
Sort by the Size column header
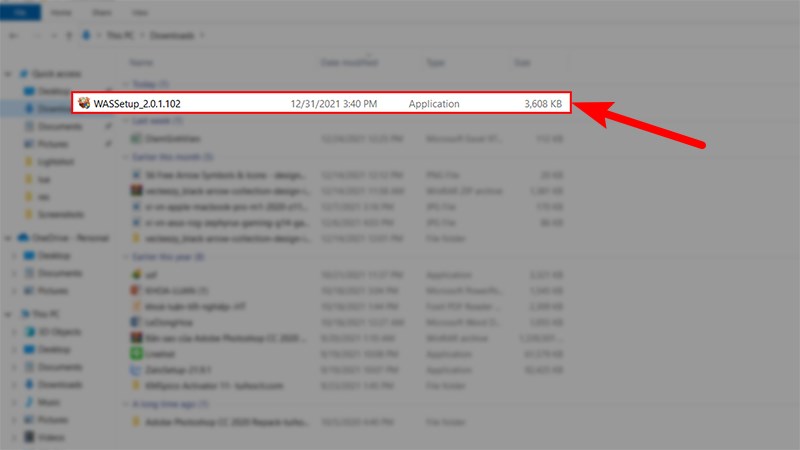tap(522, 62)
